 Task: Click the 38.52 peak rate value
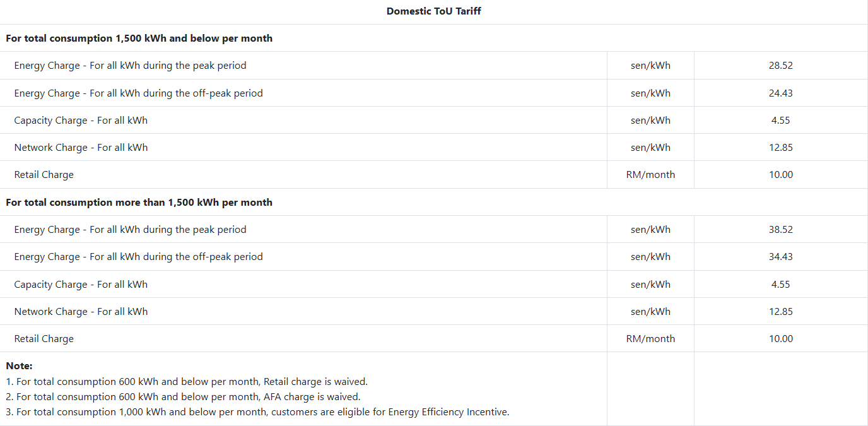(780, 229)
